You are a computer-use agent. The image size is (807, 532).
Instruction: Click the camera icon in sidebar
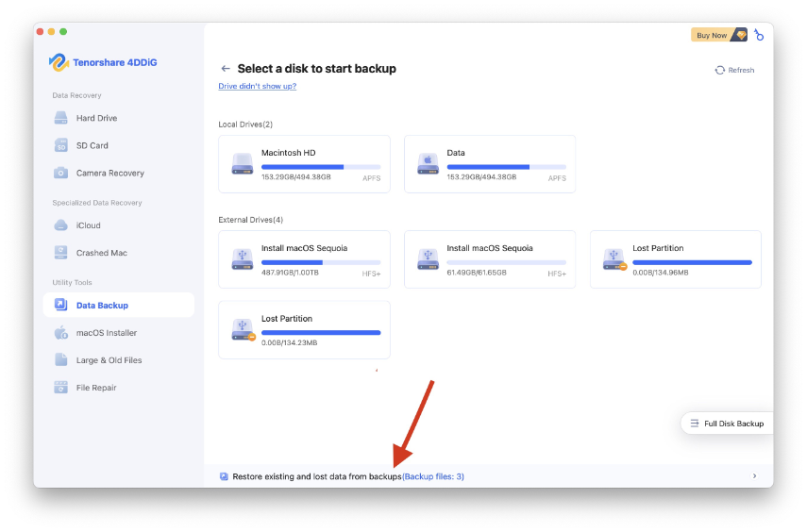tap(60, 173)
